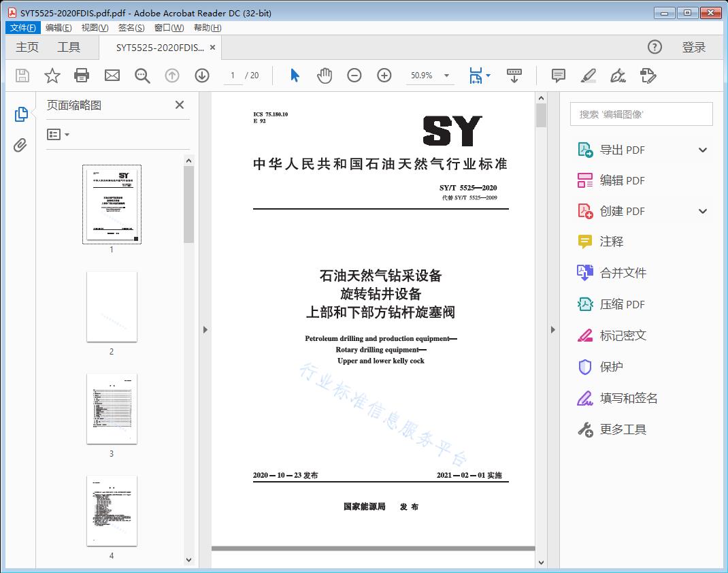The image size is (728, 573).
Task: Click zoom in plus icon
Action: 384,76
